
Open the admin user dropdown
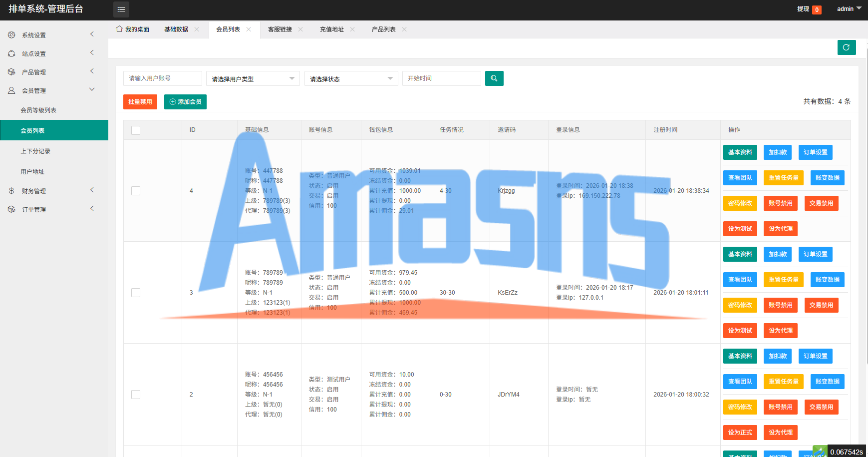point(849,9)
